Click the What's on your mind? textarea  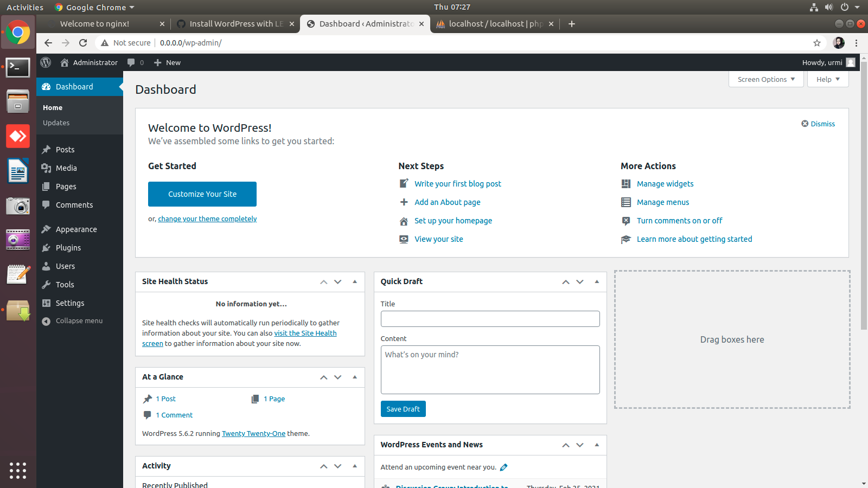pyautogui.click(x=490, y=370)
